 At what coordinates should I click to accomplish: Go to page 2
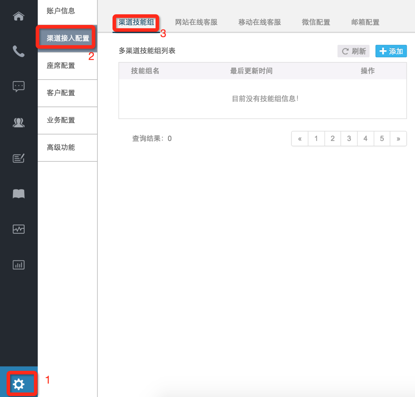(x=332, y=139)
